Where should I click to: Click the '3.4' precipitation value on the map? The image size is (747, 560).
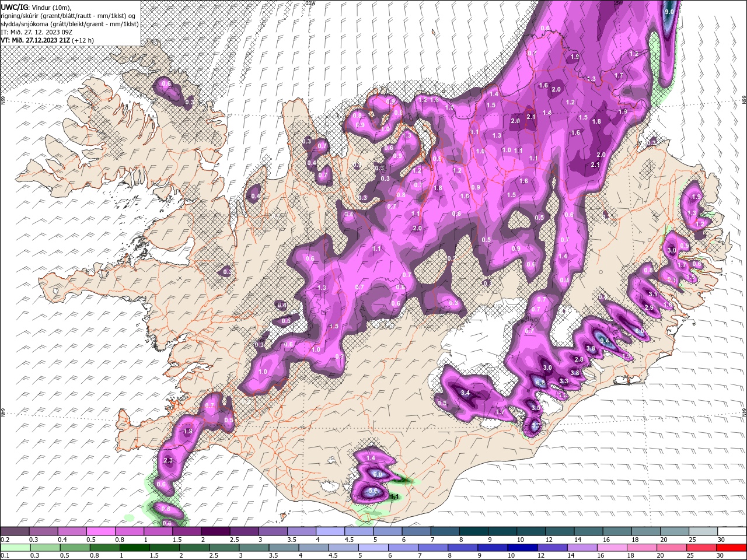coord(465,393)
